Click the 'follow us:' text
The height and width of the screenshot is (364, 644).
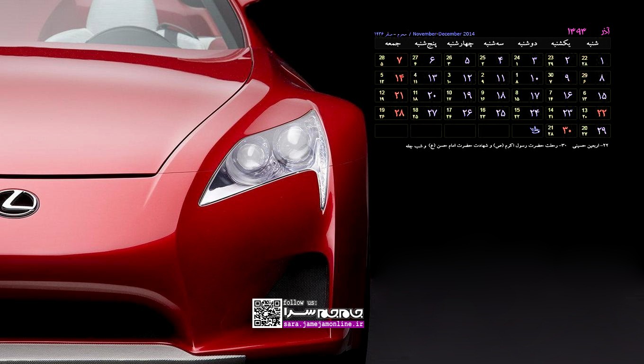tap(301, 303)
